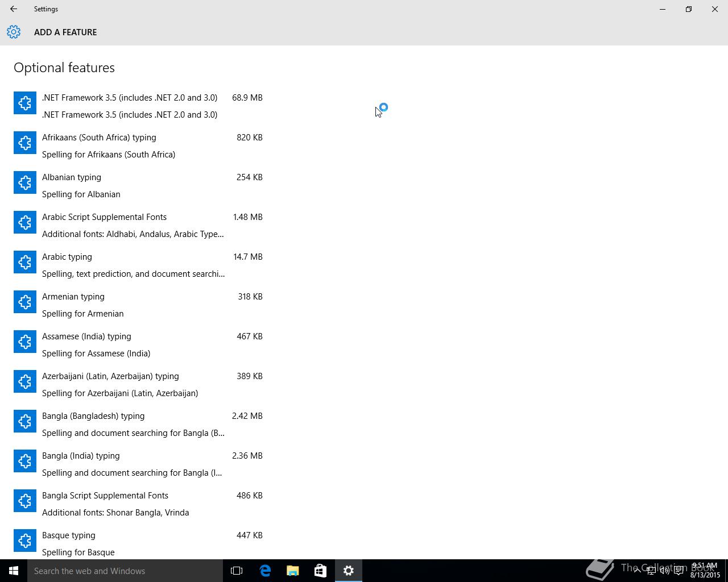Image resolution: width=728 pixels, height=582 pixels.
Task: Select 'Assamese (India) typing' entry
Action: 86,336
